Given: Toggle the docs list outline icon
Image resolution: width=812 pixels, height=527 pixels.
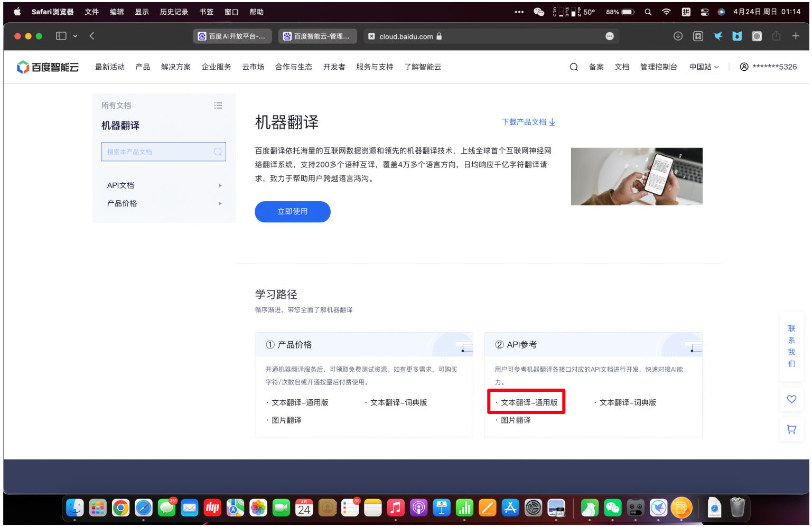Looking at the screenshot, I should tap(218, 106).
